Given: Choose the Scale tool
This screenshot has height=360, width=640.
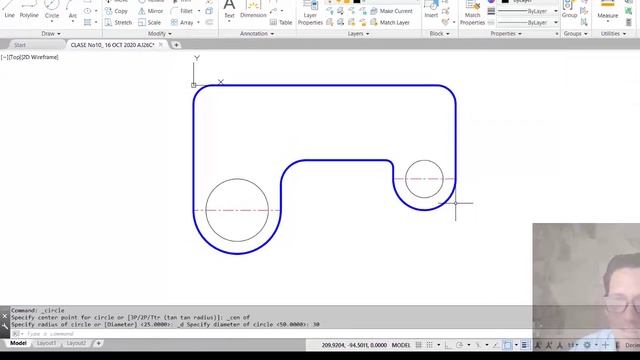Looking at the screenshot, I should click(149, 22).
